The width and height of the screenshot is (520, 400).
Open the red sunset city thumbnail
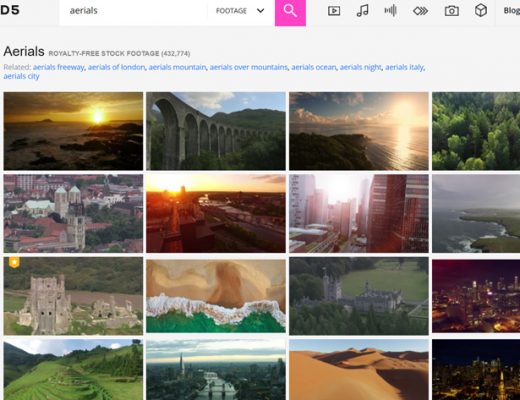tap(216, 213)
